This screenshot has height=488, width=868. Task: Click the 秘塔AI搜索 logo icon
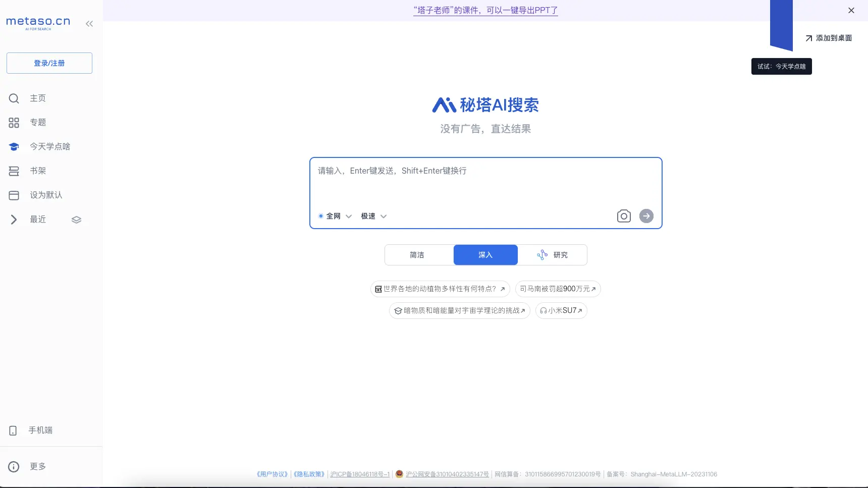tap(444, 105)
